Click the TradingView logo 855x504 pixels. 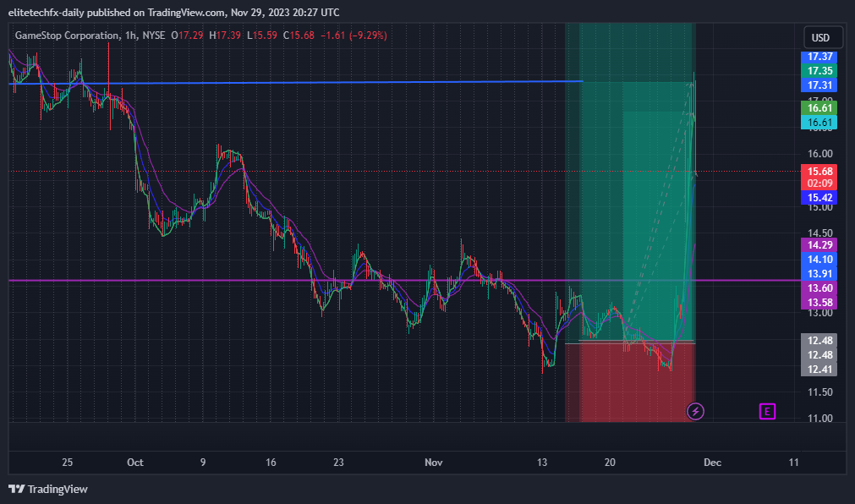click(48, 489)
